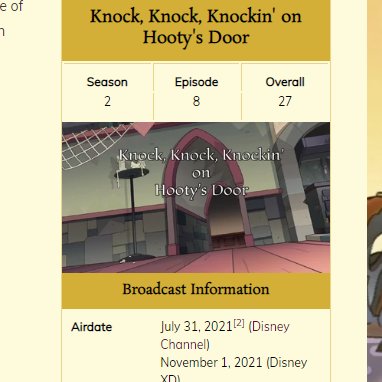The width and height of the screenshot is (382, 382).
Task: Click the '(Disney Channel)' text after July 31, 2021
Action: (x=225, y=335)
